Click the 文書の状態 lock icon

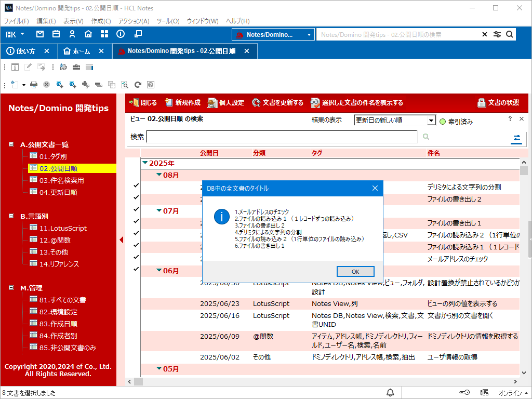(482, 103)
